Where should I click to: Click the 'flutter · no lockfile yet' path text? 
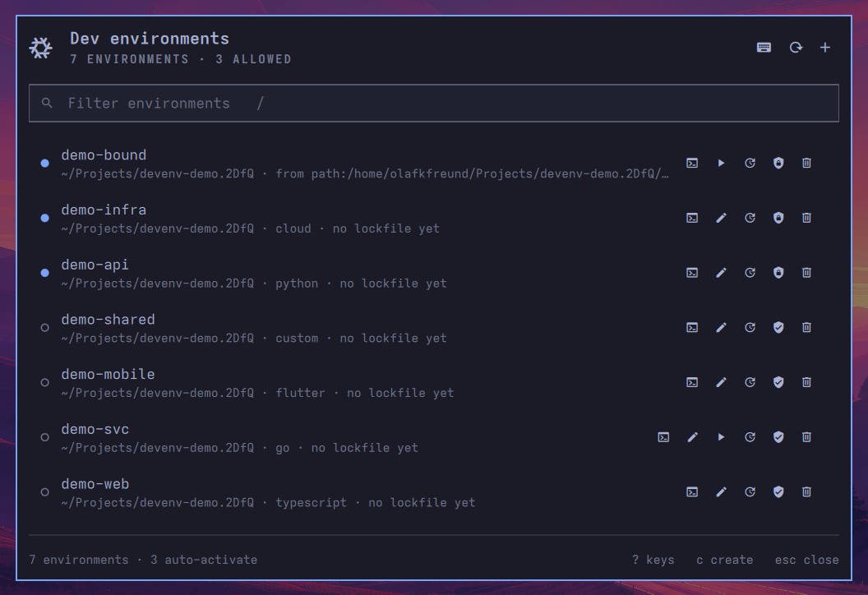[364, 393]
